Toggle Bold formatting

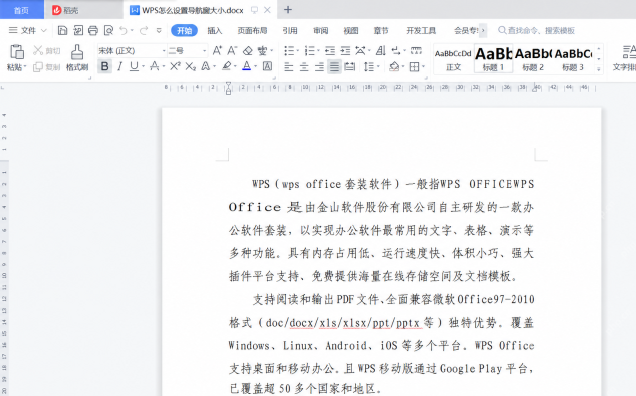coord(104,66)
